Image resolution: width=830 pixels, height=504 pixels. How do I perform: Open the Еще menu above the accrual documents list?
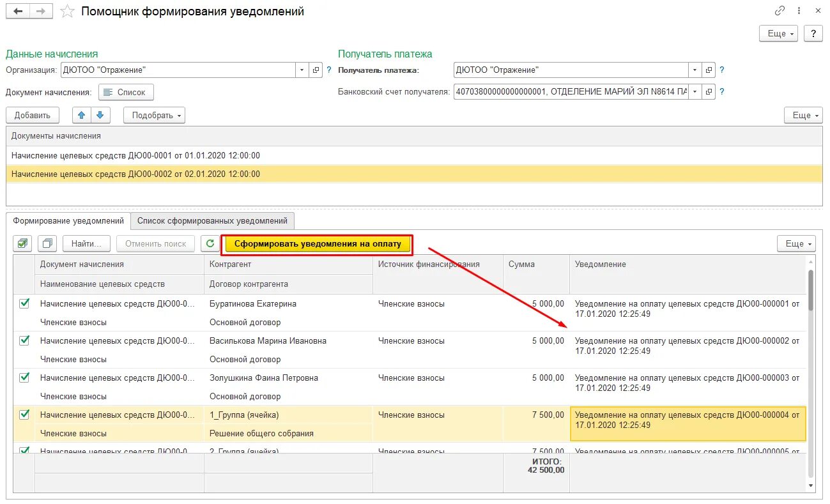(x=803, y=115)
